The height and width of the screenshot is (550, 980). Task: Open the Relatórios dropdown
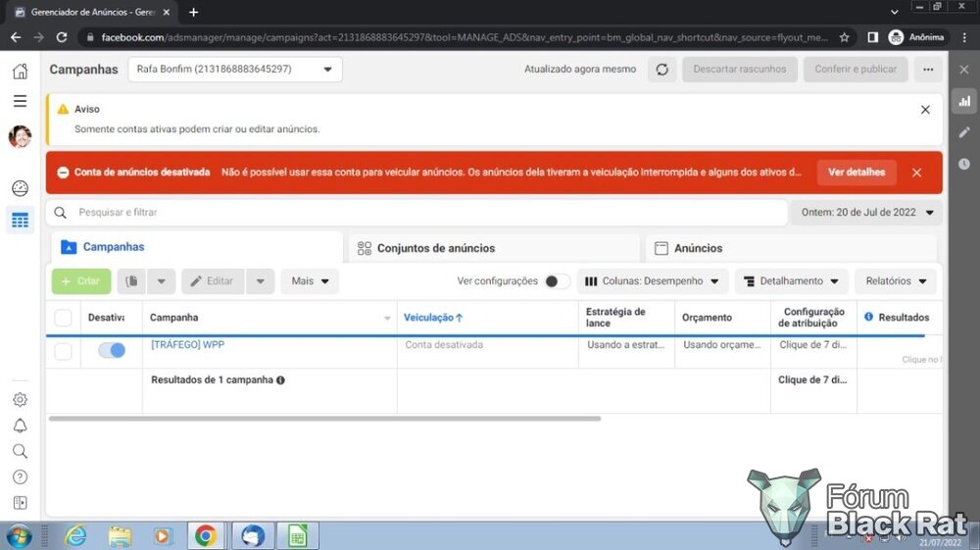point(896,281)
